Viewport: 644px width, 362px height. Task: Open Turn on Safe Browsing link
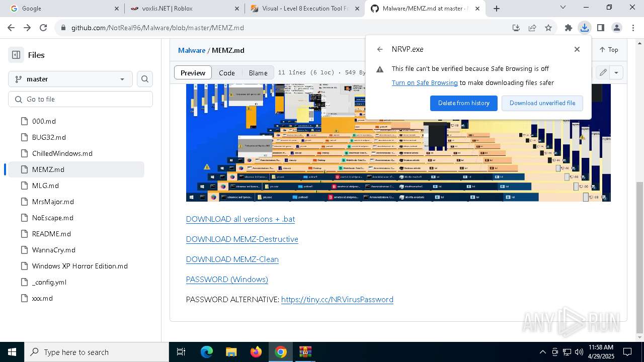(x=425, y=82)
